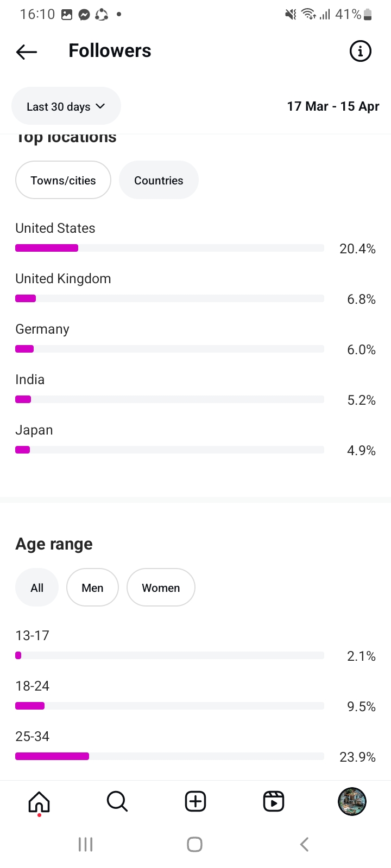Tap the Followers page title
The height and width of the screenshot is (868, 391).
(x=110, y=51)
